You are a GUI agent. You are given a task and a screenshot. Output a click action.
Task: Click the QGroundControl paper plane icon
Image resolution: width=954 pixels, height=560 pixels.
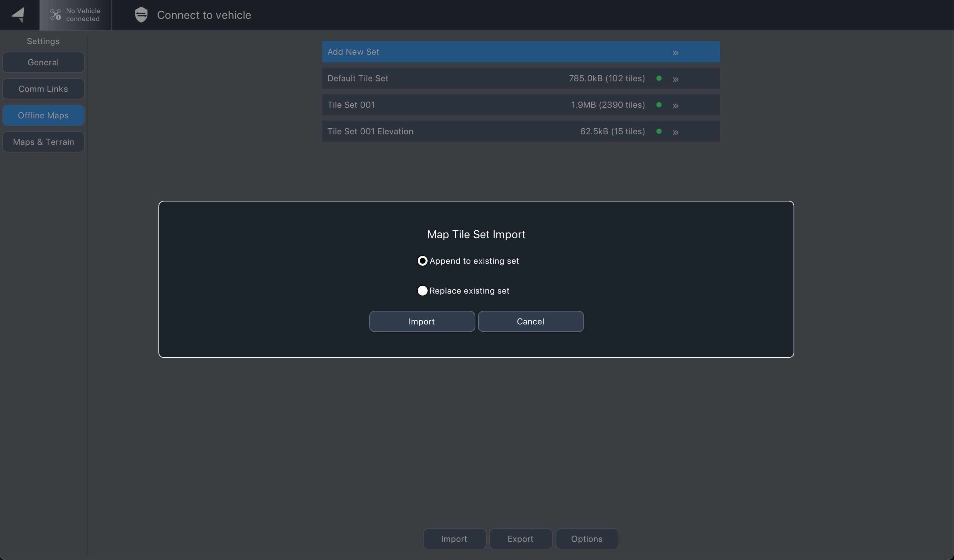[18, 15]
